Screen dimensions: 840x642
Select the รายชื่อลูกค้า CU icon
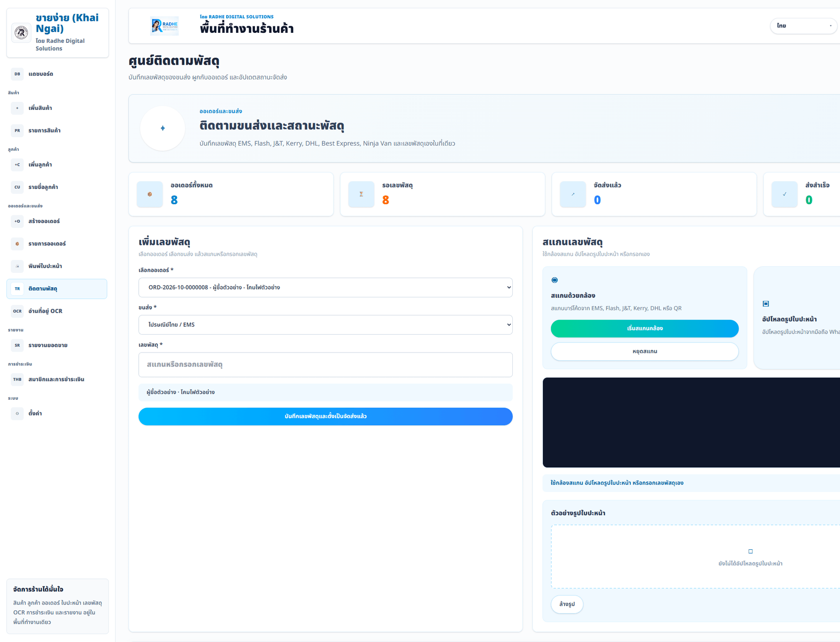pos(17,187)
